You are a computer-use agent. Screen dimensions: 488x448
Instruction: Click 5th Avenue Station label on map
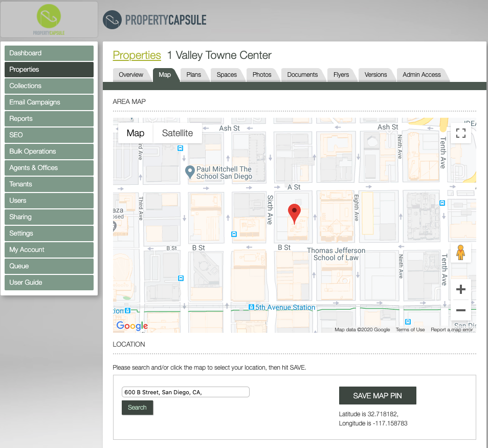tap(285, 308)
